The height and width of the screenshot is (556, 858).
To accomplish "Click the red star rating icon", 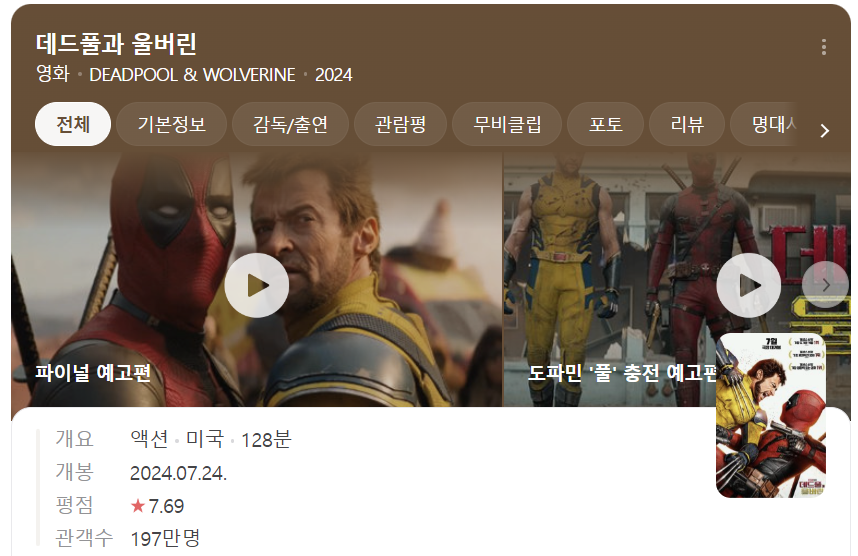I will tap(137, 506).
